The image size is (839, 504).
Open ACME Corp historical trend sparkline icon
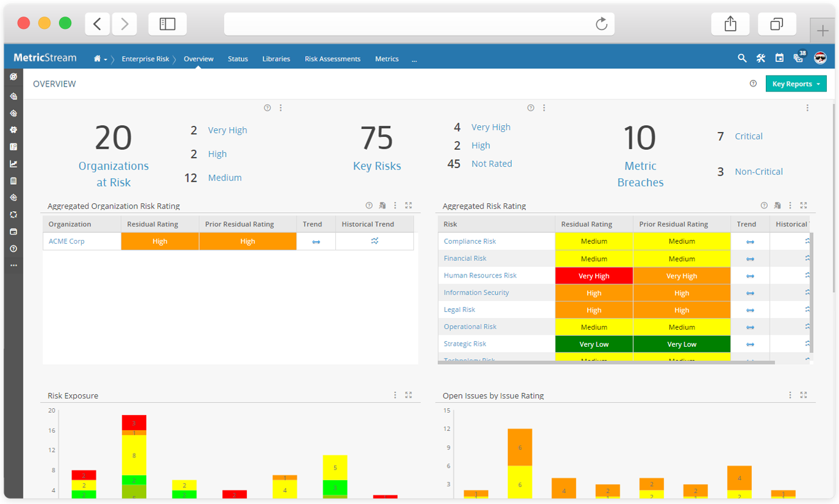click(375, 241)
